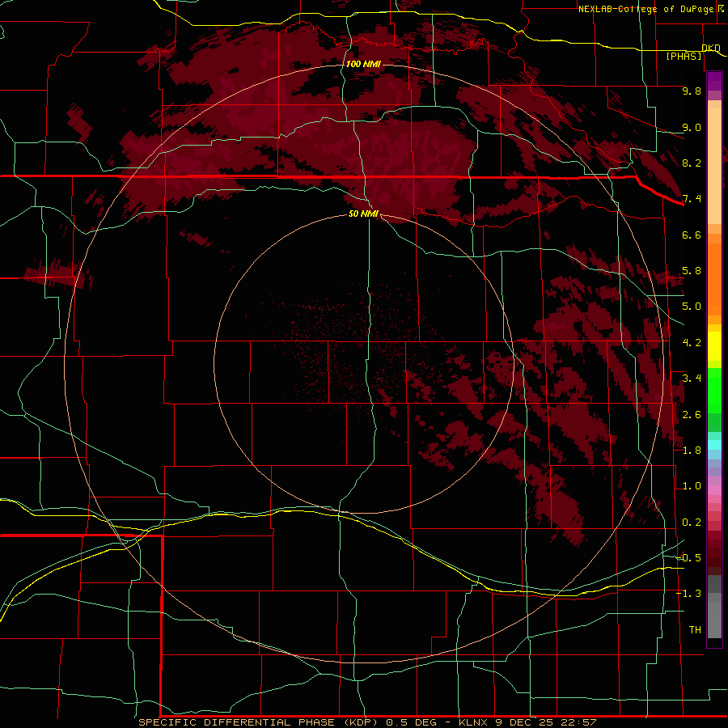
Task: Click the "KLNX" radar station identifier
Action: (x=473, y=722)
